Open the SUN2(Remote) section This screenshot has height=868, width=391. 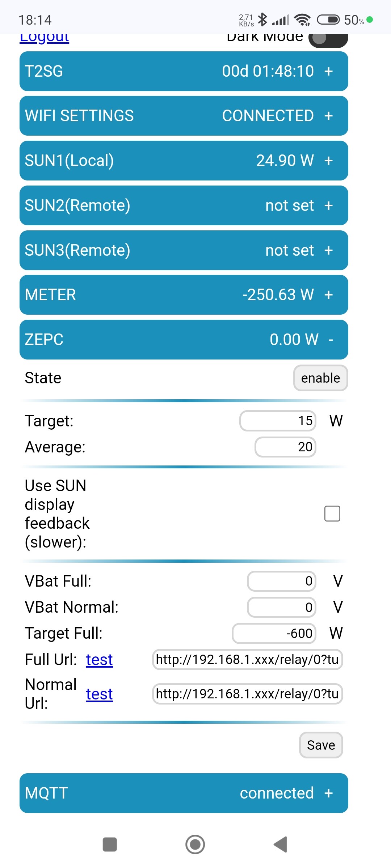[x=184, y=205]
